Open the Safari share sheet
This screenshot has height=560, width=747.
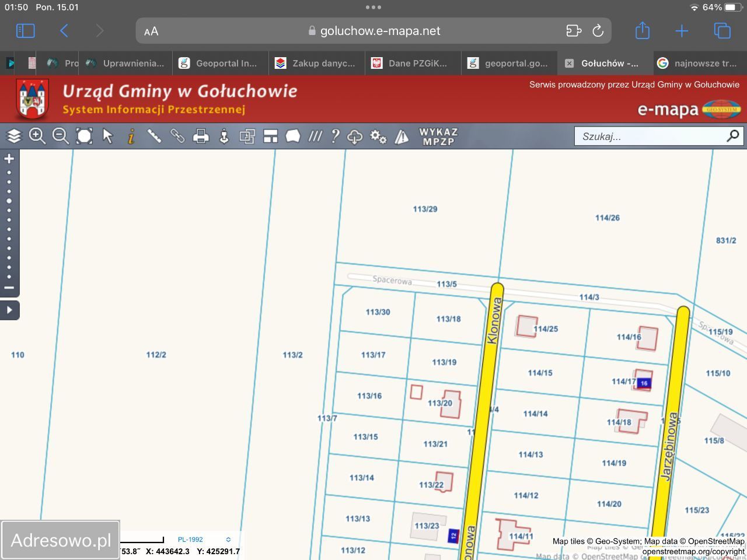(x=643, y=30)
